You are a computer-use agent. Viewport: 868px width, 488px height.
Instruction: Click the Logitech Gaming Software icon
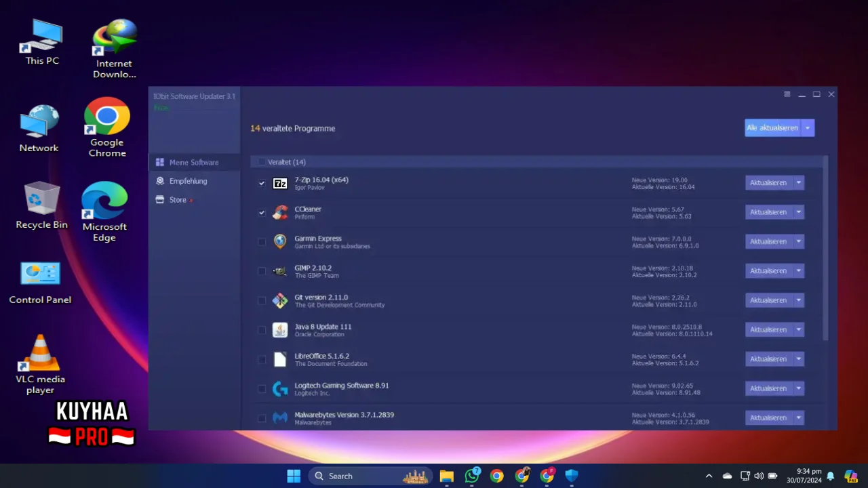tap(280, 388)
